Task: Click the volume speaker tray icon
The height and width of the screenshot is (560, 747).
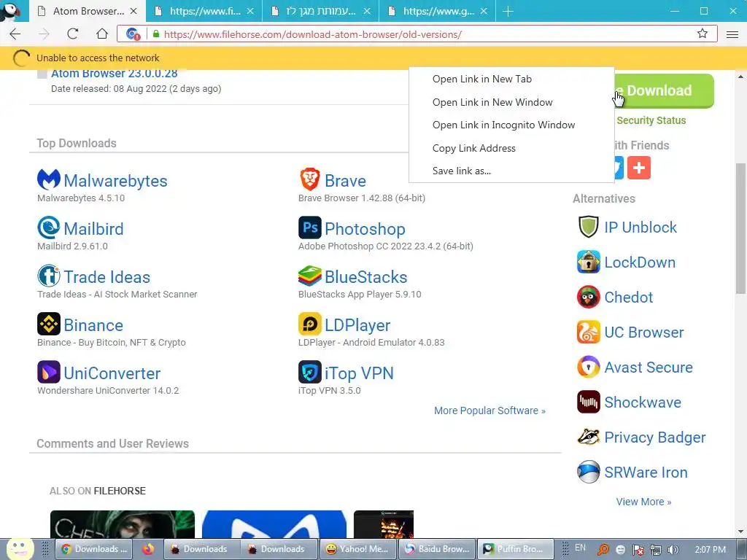Action: (x=673, y=550)
